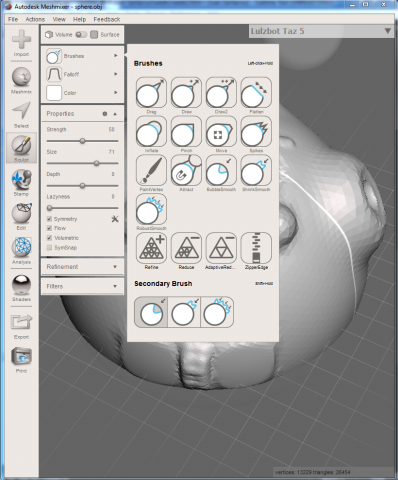Open the Actions menu

pyautogui.click(x=35, y=19)
